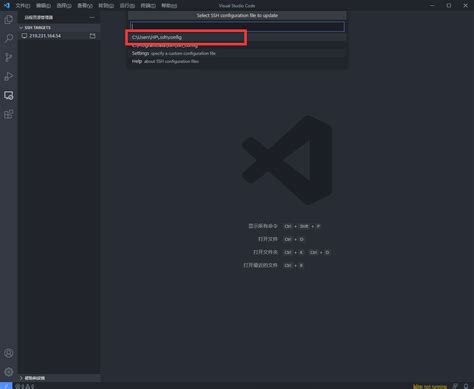Close the Visual Studio Code window
The height and width of the screenshot is (389, 474).
pos(466,6)
